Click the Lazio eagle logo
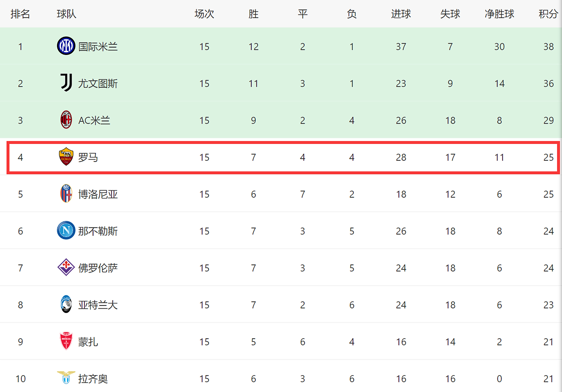 66,378
